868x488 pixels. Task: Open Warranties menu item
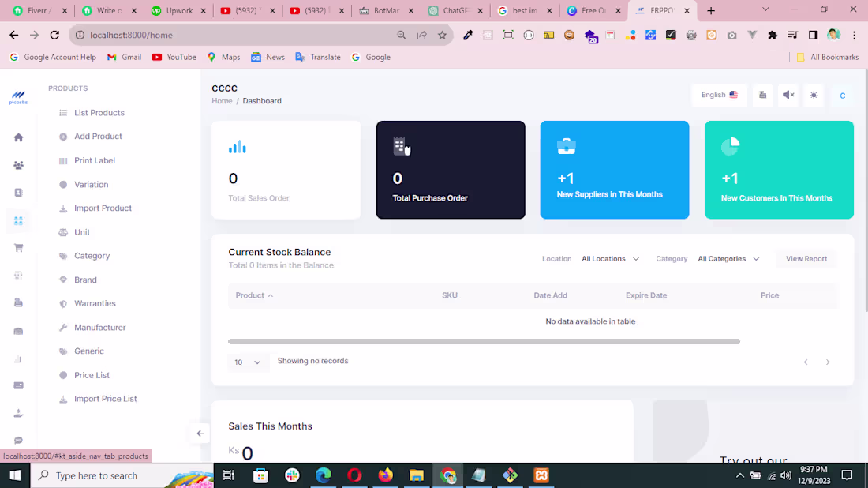(x=95, y=303)
